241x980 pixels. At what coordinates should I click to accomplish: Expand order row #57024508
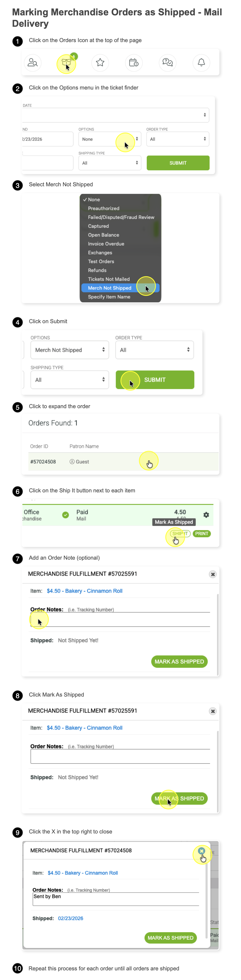pos(124,461)
